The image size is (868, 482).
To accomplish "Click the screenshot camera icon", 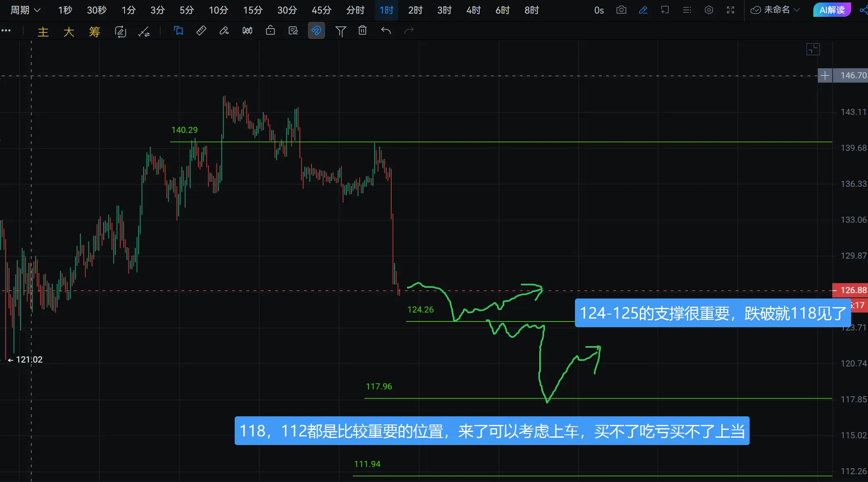I will (x=621, y=10).
